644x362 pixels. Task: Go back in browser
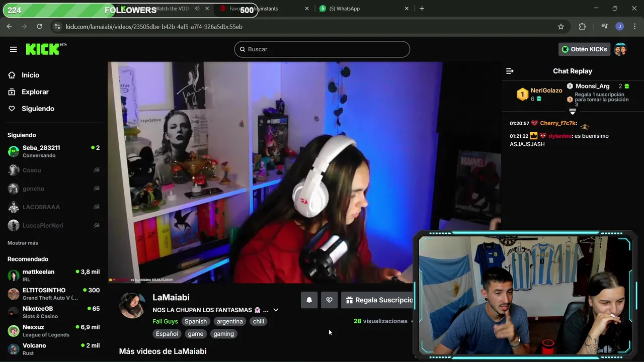click(x=9, y=27)
